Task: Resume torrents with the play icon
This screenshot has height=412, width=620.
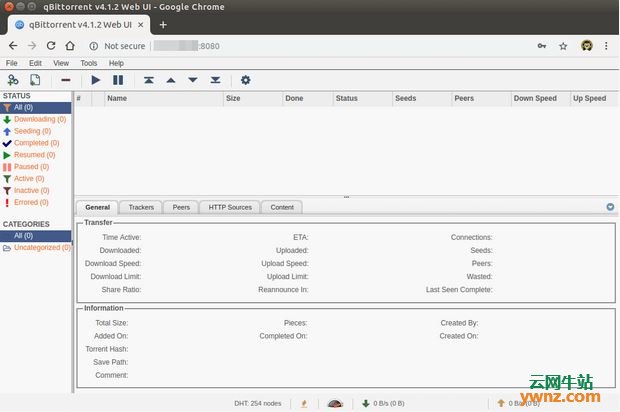Action: tap(95, 80)
